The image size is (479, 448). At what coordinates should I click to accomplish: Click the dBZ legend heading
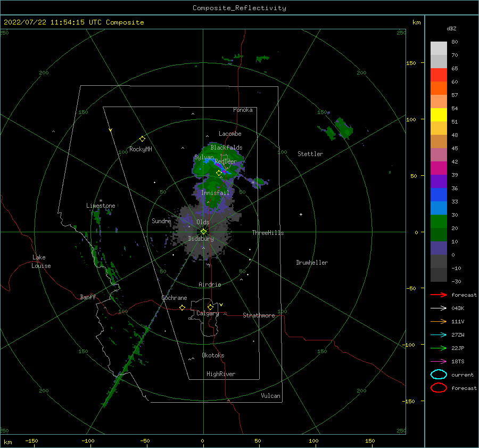click(x=451, y=28)
